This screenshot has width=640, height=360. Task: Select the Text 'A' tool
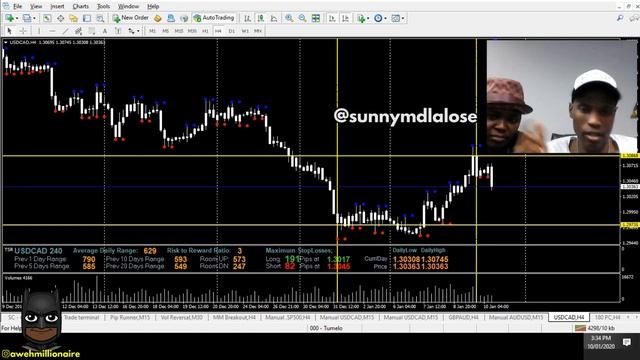[x=105, y=31]
